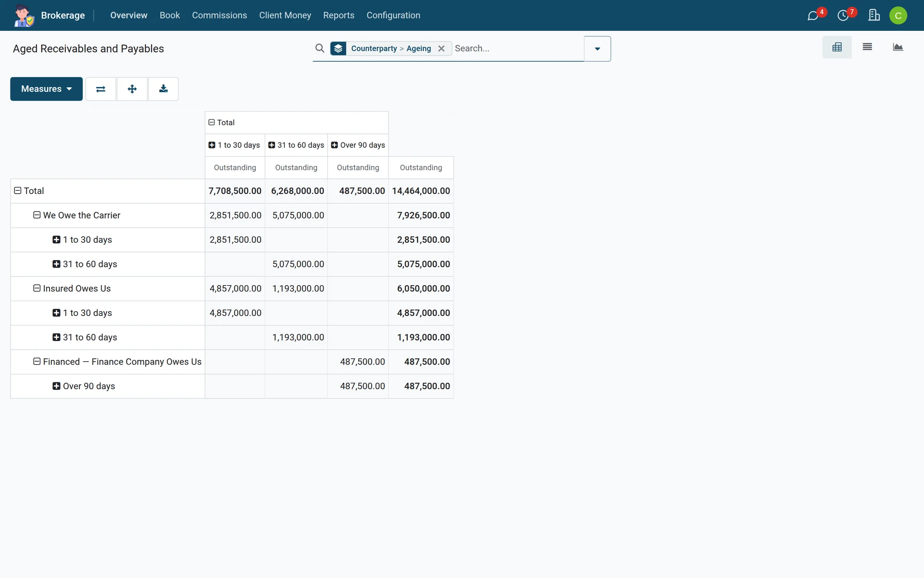
Task: Flip the pivot axes
Action: click(x=101, y=89)
